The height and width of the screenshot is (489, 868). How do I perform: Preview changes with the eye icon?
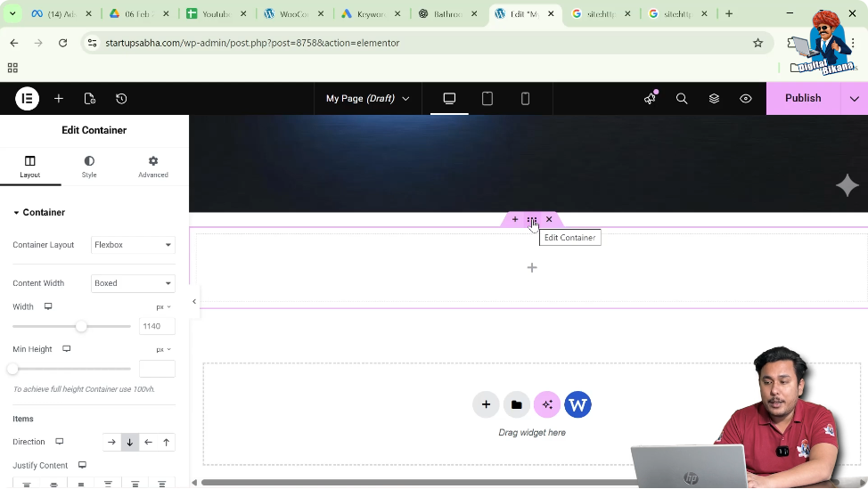click(x=746, y=99)
